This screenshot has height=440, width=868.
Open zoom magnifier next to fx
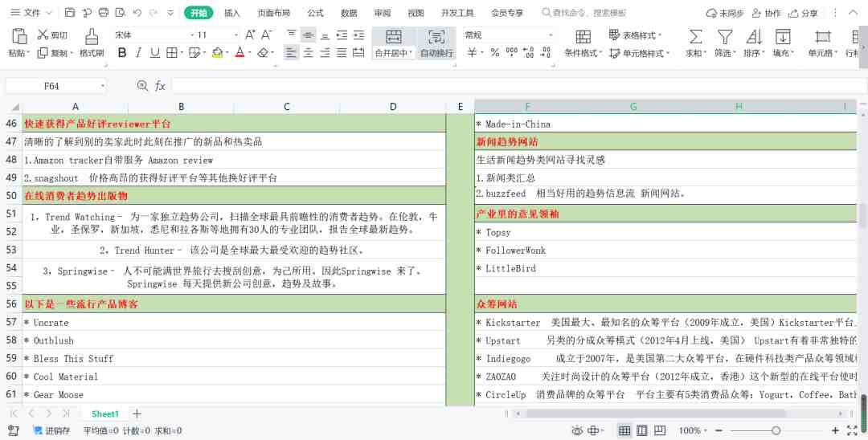pos(142,86)
